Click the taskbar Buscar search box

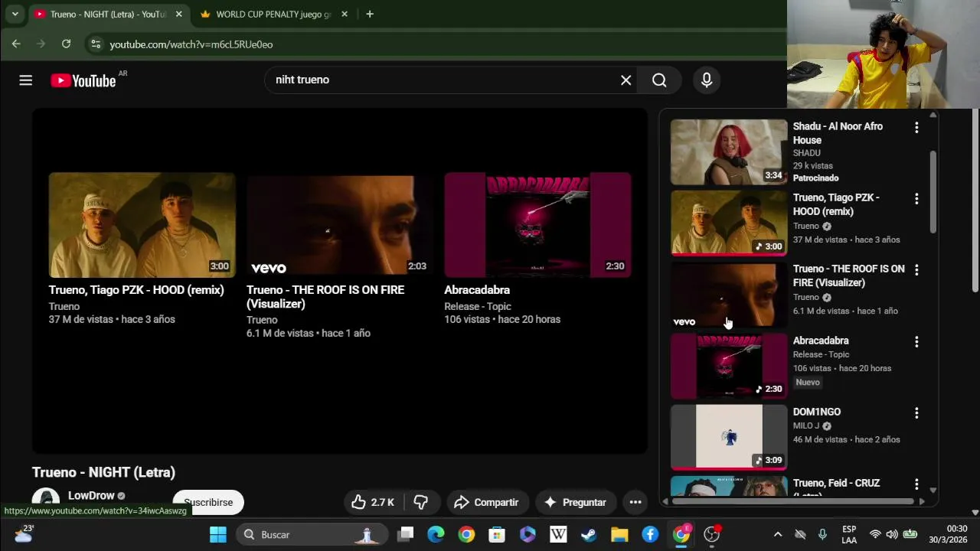[310, 534]
